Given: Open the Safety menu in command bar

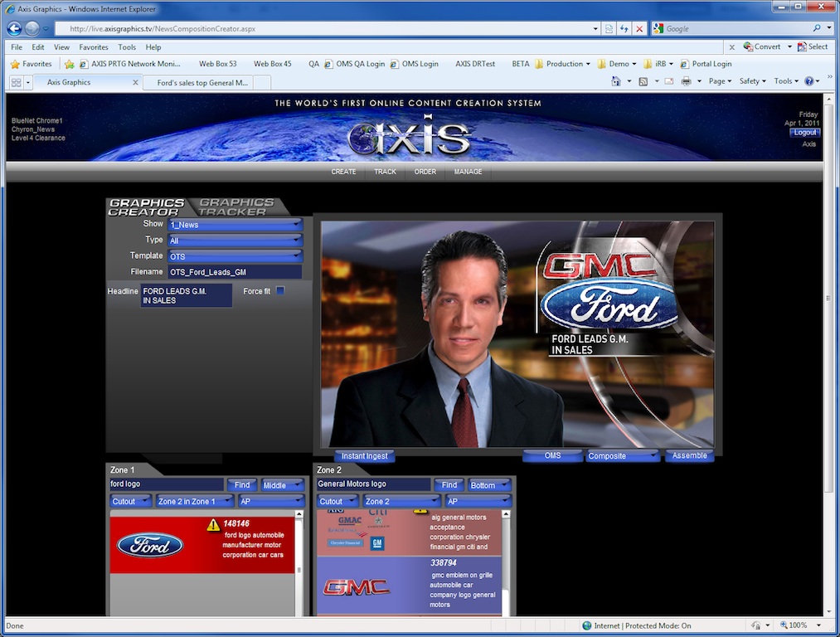Looking at the screenshot, I should pos(752,81).
